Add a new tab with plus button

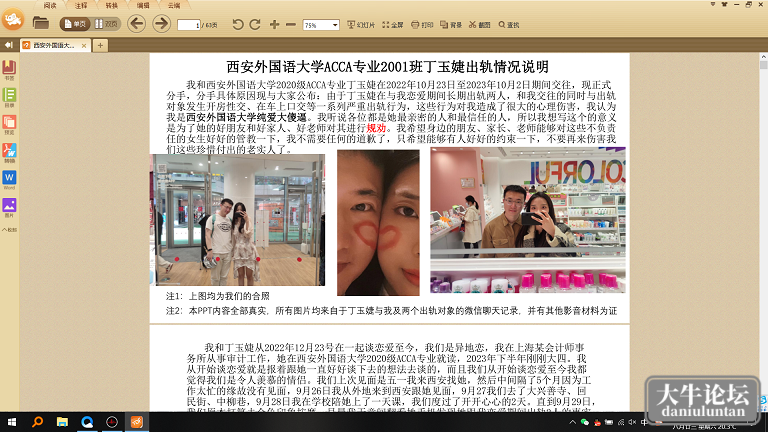[100, 46]
